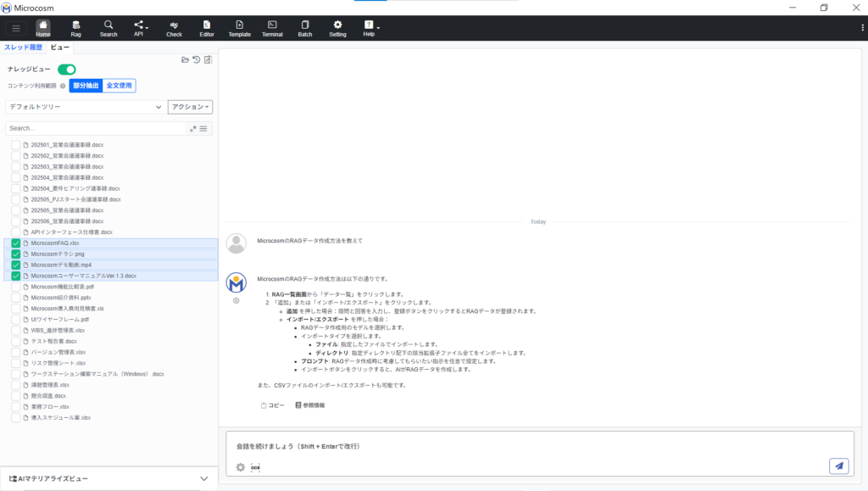Click the info icon beside コンテンツ利用範囲
868x491 pixels.
[x=63, y=86]
